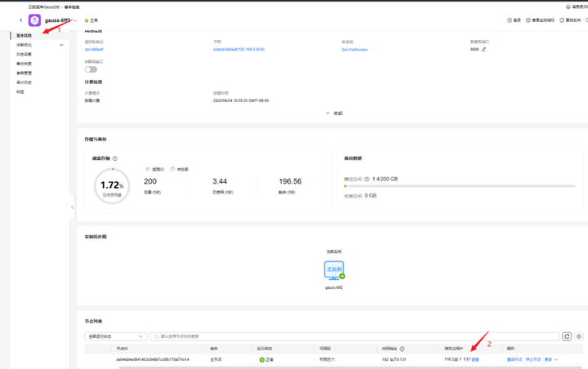Click 查看 next to the elastic public IP

tap(475, 360)
